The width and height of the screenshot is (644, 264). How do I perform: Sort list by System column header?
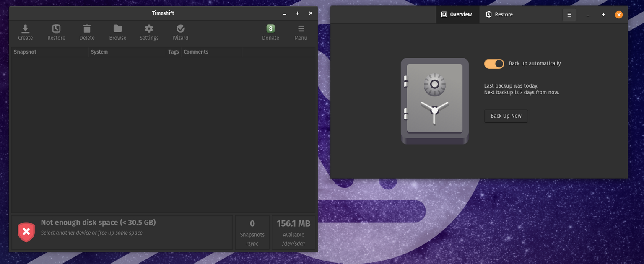pos(99,52)
